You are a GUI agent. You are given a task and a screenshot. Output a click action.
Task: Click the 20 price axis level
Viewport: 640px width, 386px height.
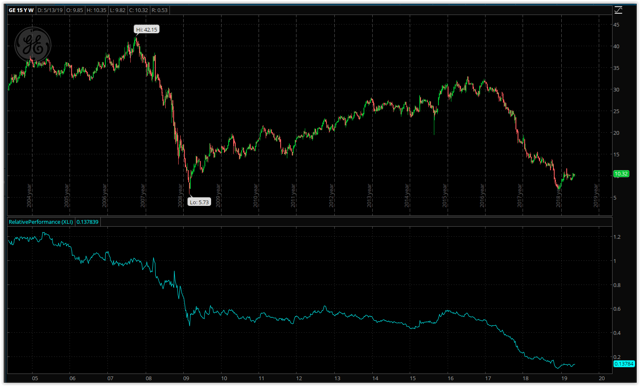616,133
